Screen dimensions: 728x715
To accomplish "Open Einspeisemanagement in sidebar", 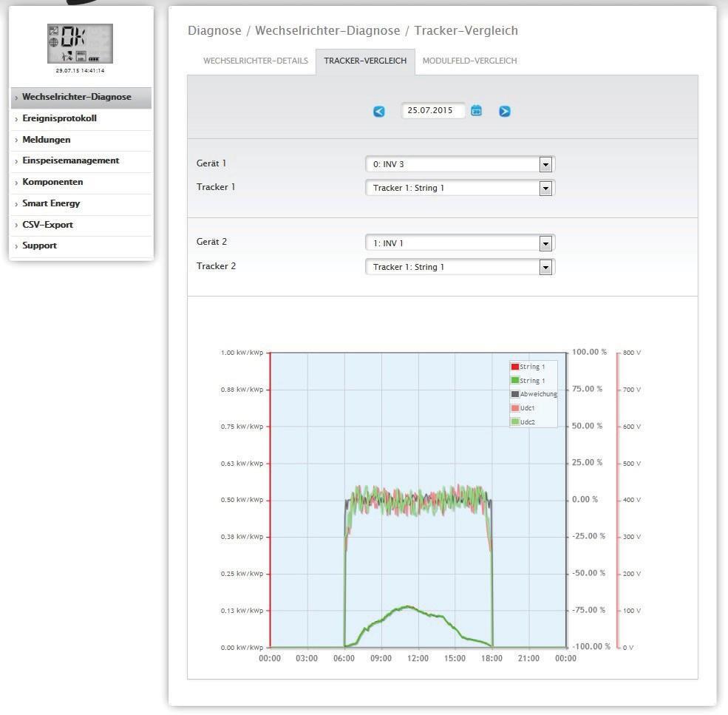I will click(81, 160).
